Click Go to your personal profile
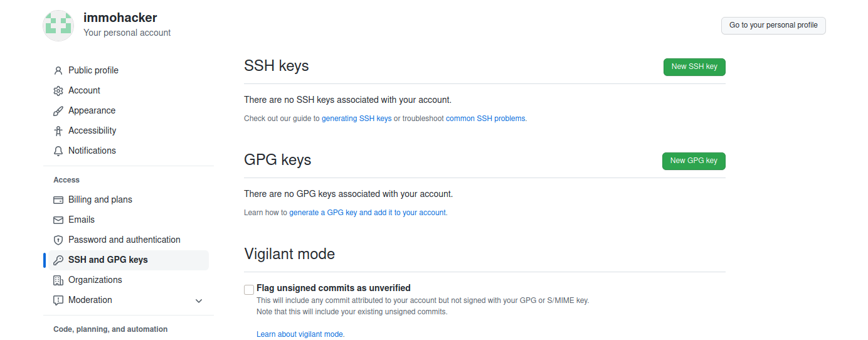The image size is (868, 340). pyautogui.click(x=773, y=25)
